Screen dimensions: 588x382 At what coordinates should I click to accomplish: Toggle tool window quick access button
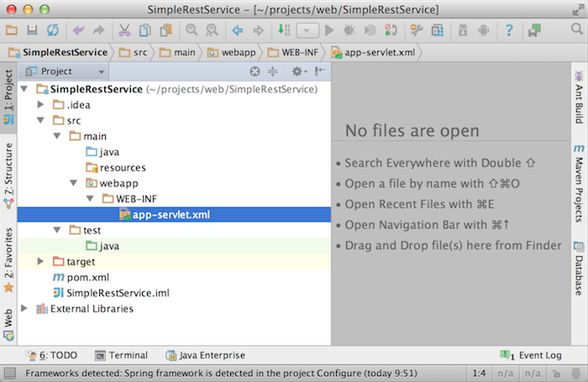click(x=10, y=374)
